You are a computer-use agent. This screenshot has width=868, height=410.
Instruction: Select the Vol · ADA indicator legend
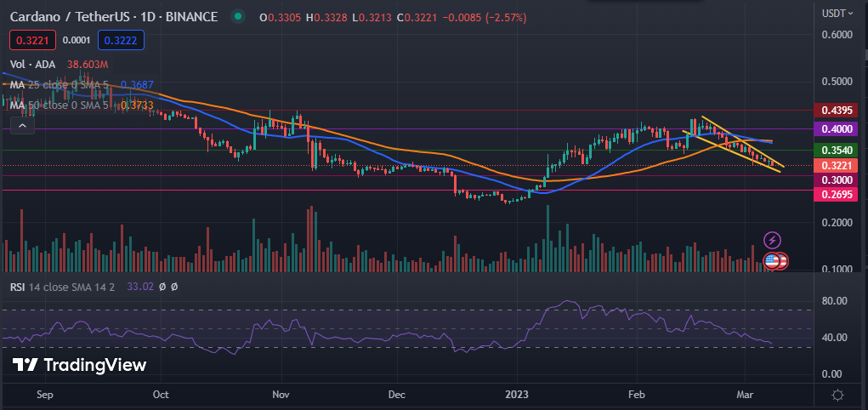click(x=32, y=65)
